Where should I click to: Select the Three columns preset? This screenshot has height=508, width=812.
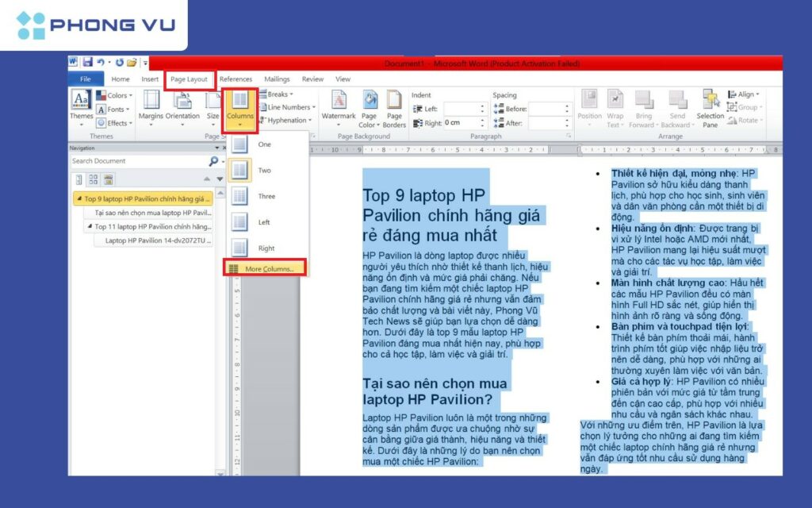tap(265, 196)
